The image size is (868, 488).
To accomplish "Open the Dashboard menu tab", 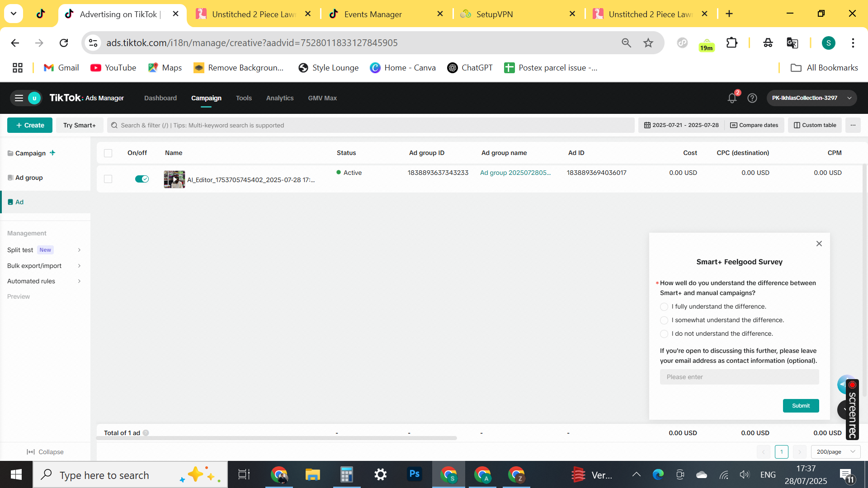I will click(x=160, y=98).
